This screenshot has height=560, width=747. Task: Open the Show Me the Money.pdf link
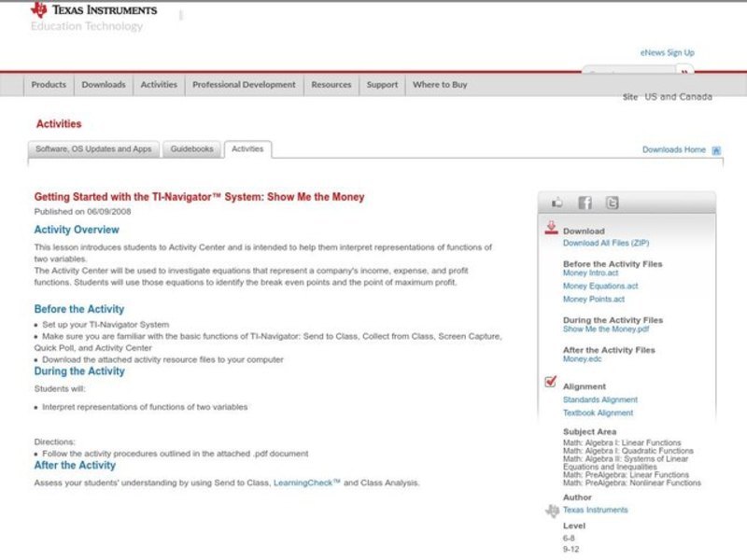(x=606, y=329)
